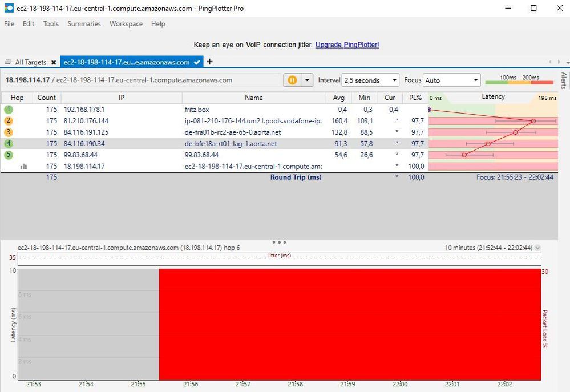Toggle hop 5 green circle graph icon
This screenshot has height=392, width=570.
9,155
